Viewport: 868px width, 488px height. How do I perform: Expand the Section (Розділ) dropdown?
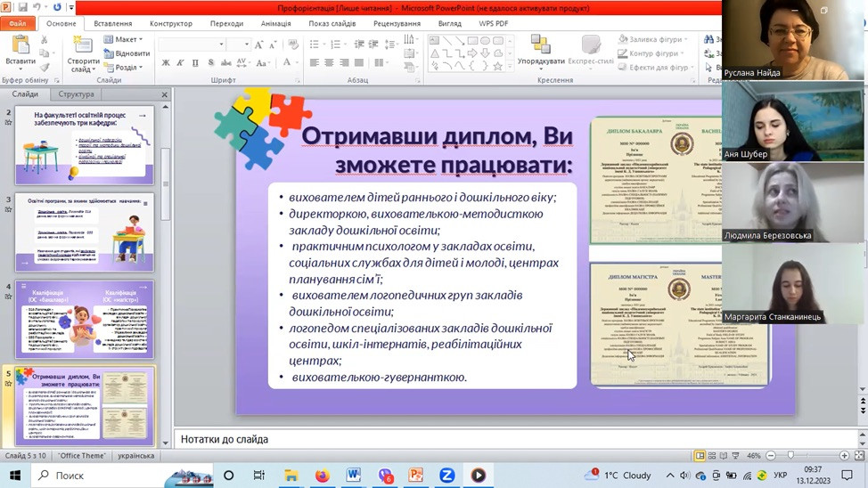[127, 68]
